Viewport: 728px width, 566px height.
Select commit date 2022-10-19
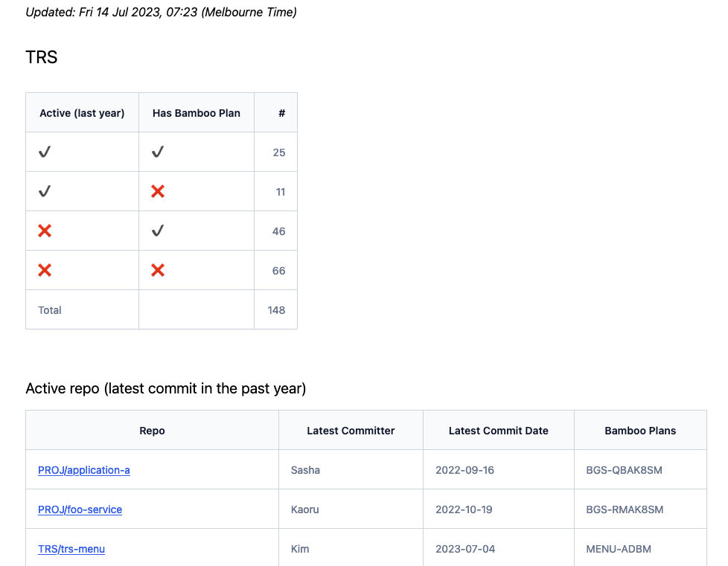point(464,509)
